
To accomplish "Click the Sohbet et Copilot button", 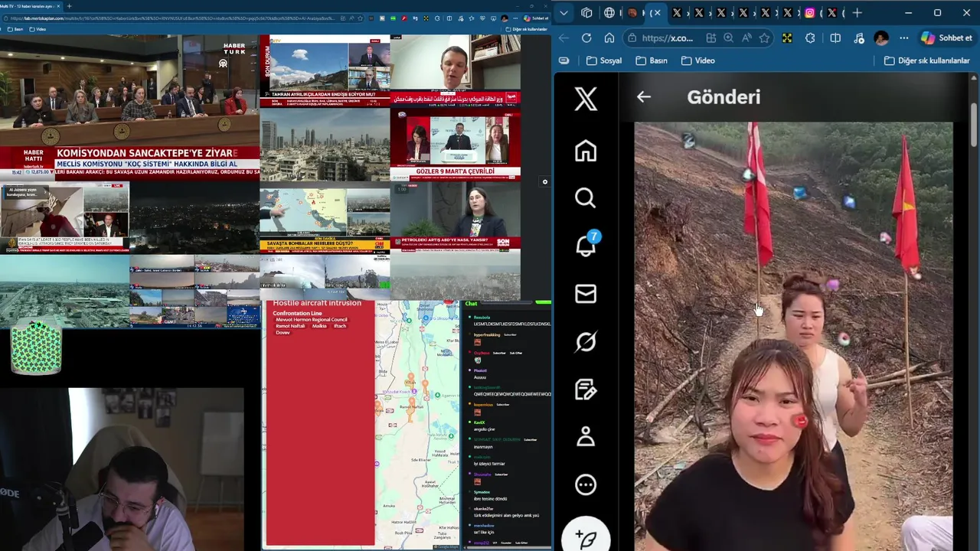I will pyautogui.click(x=946, y=38).
